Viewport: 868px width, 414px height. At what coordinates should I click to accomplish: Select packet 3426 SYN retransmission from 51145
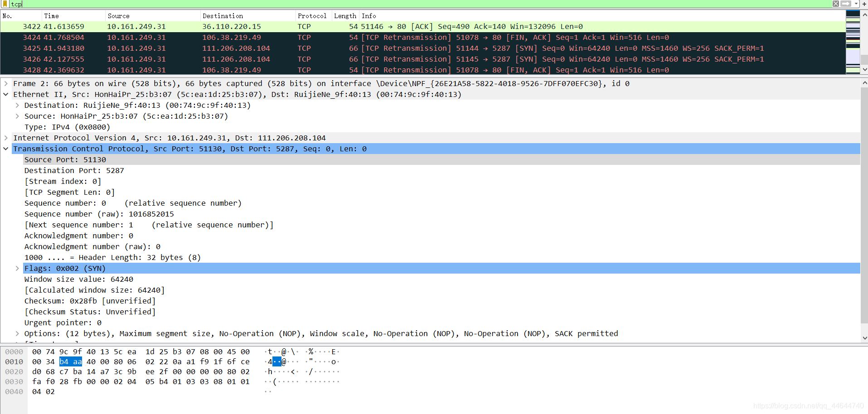click(x=422, y=59)
